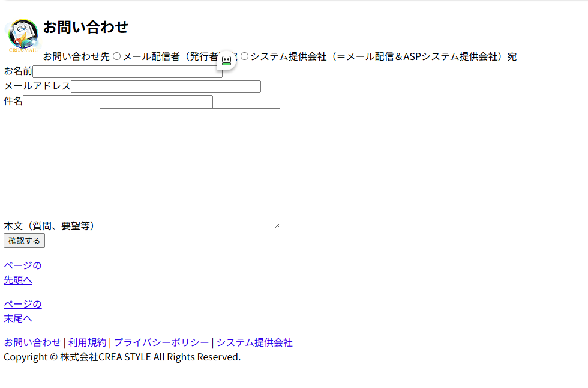Image resolution: width=588 pixels, height=388 pixels.
Task: Open the システム提供会社 footer link
Action: (x=254, y=343)
